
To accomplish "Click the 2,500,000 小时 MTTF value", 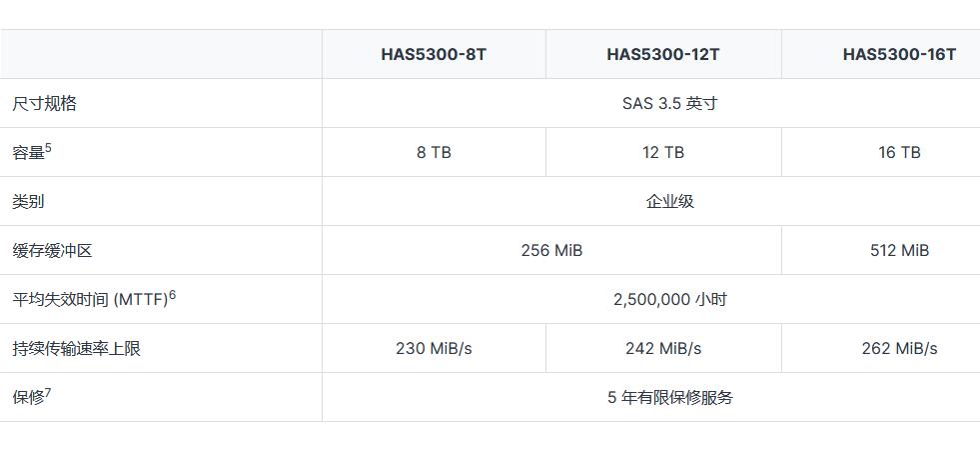I will pyautogui.click(x=669, y=299).
